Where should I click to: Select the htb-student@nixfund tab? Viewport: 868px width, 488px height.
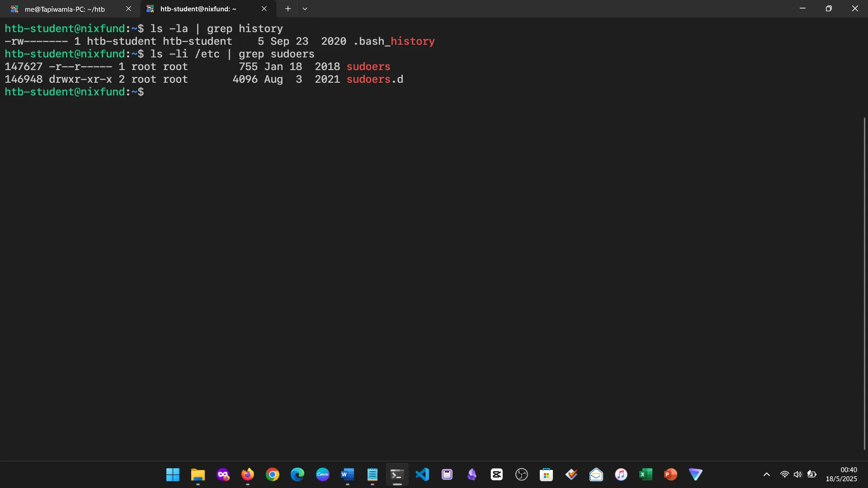coord(198,9)
